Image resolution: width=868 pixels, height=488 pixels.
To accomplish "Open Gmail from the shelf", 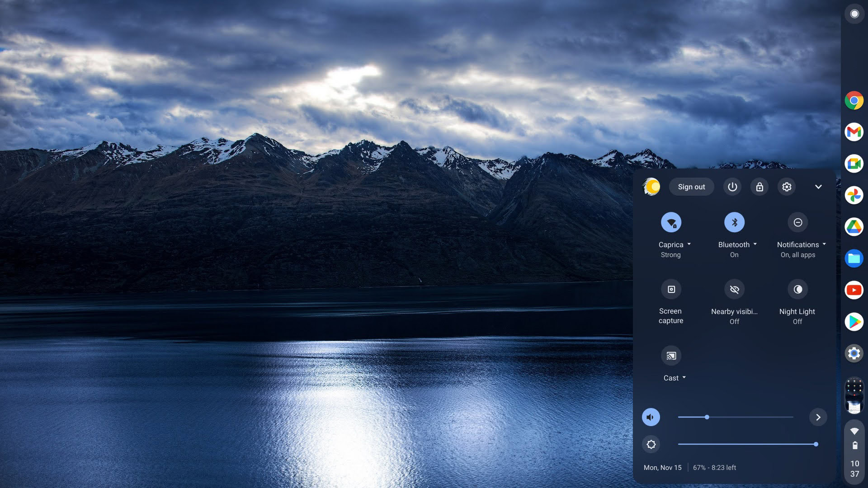I will (x=854, y=132).
